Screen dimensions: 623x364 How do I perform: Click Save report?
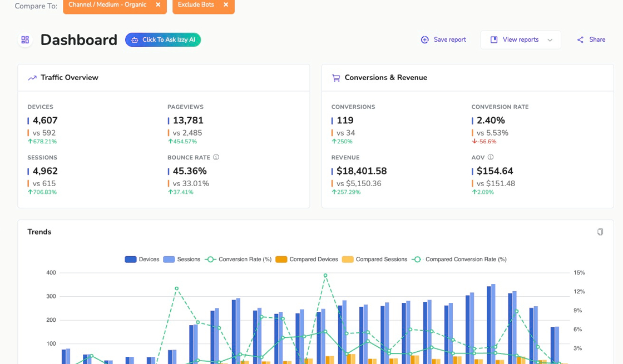pos(443,40)
